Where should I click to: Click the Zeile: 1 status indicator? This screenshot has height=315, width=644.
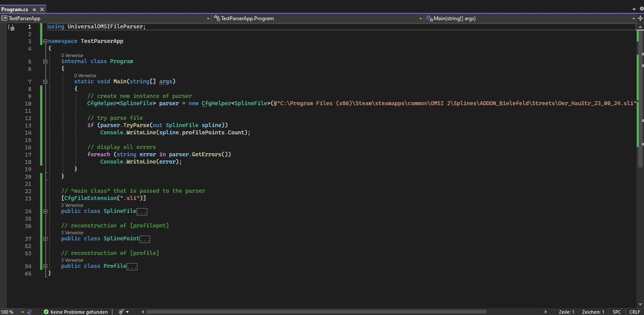coord(566,312)
